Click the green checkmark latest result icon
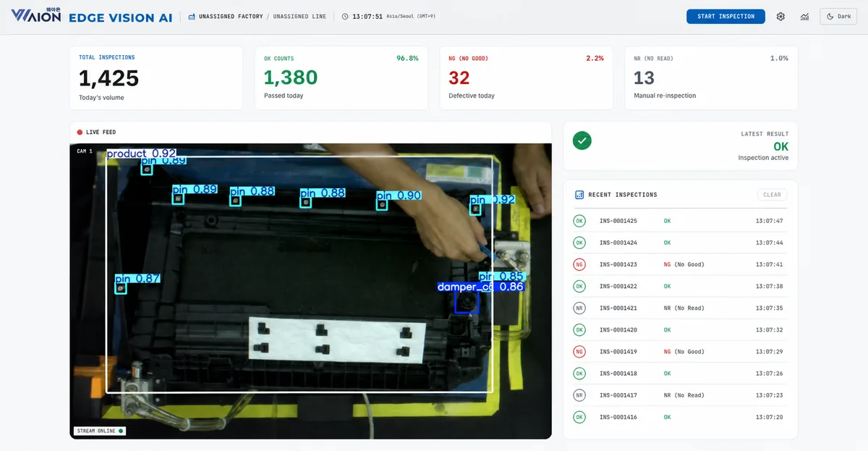 [582, 140]
